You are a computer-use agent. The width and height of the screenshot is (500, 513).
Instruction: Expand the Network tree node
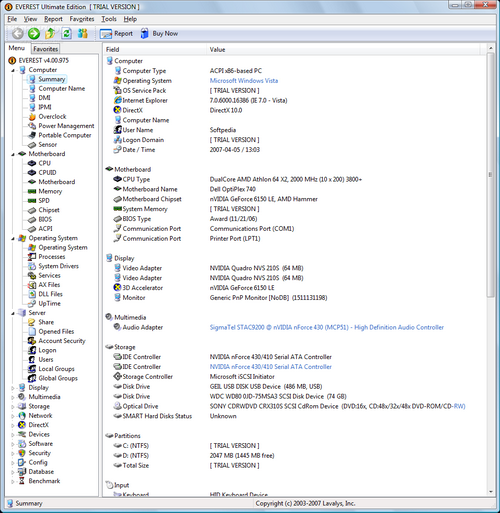(x=13, y=416)
